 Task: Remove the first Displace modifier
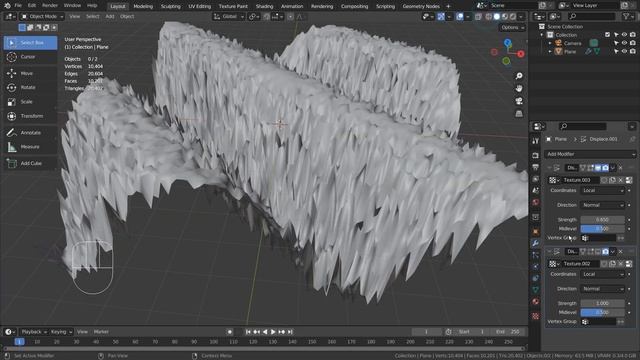pos(621,168)
